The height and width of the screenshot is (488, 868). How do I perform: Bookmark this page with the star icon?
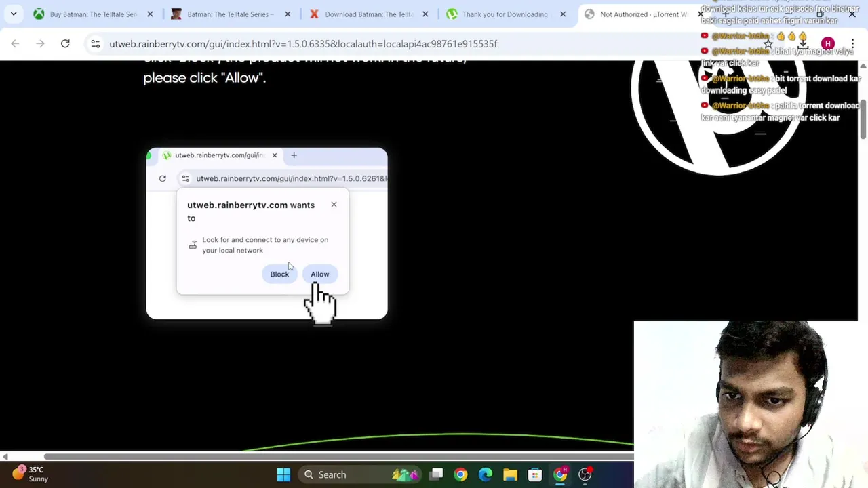(x=768, y=44)
